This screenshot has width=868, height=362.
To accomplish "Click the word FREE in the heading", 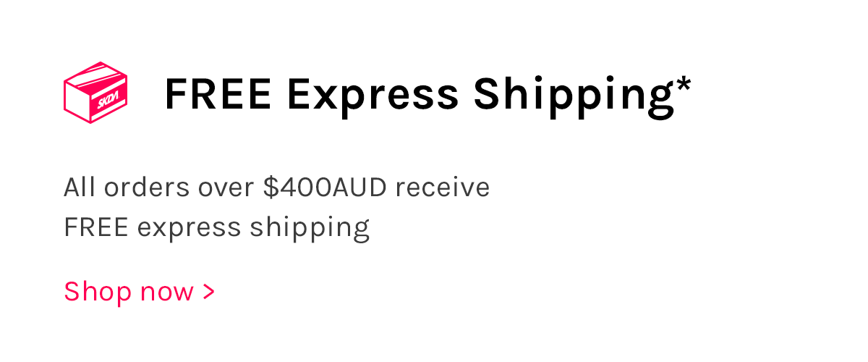I will (218, 94).
